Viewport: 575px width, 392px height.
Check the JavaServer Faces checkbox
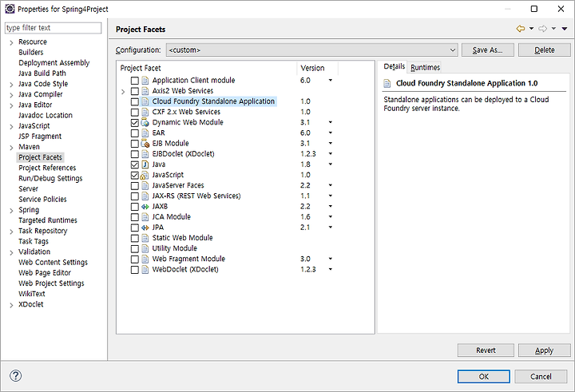pos(135,185)
